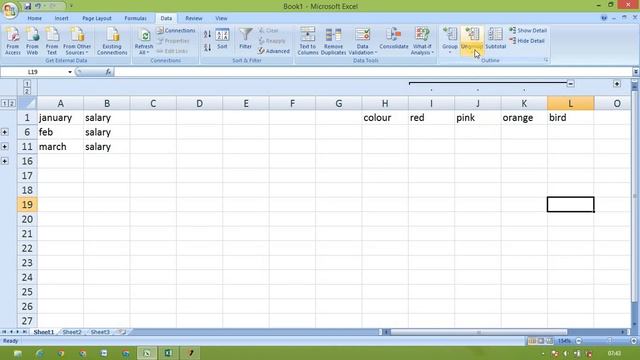This screenshot has height=360, width=640.
Task: Switch to the Home ribbon tab
Action: pyautogui.click(x=34, y=18)
